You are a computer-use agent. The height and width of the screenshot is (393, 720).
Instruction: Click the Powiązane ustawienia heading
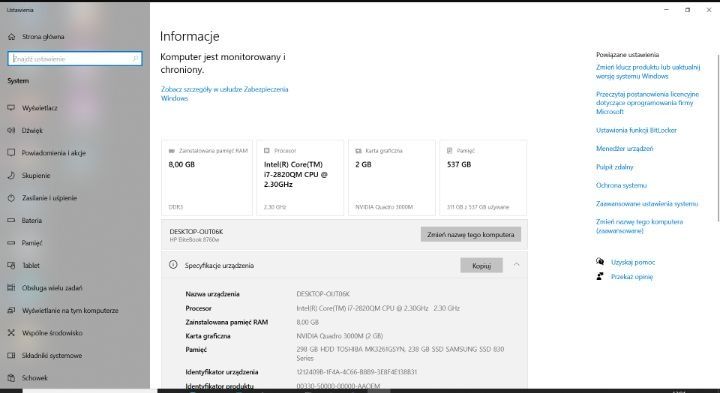(627, 55)
